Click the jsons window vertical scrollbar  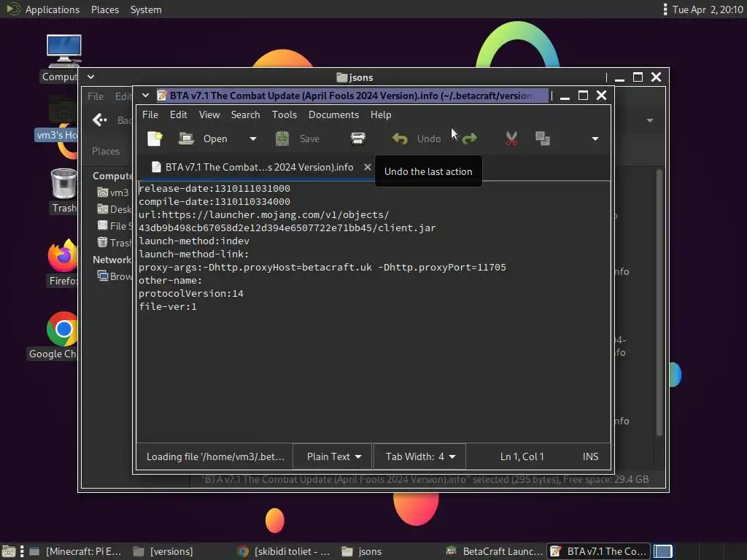click(x=659, y=303)
